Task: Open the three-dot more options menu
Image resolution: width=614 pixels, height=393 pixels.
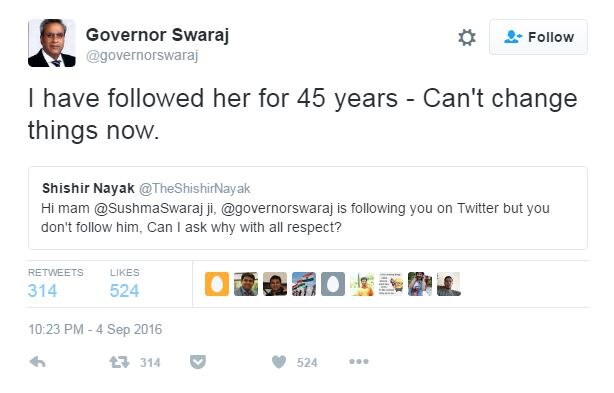Action: (x=359, y=362)
